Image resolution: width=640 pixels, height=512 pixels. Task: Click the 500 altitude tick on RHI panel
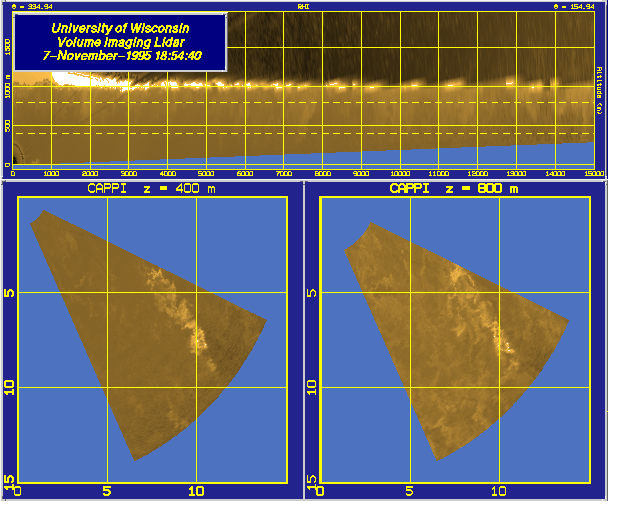click(x=7, y=126)
